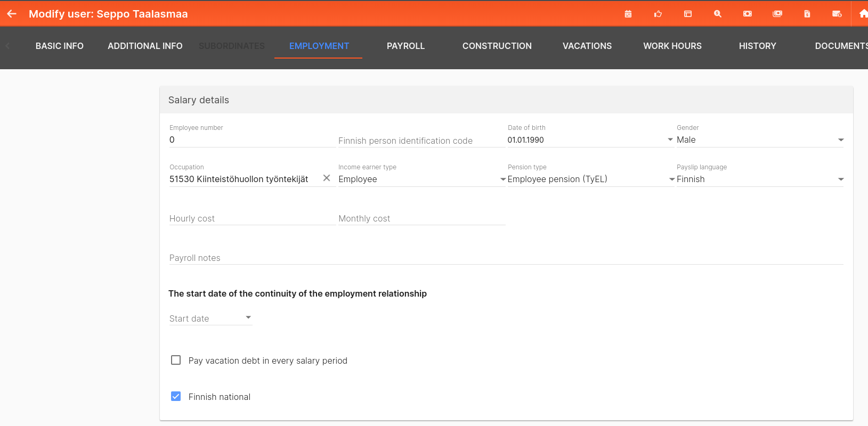This screenshot has width=868, height=426.
Task: Click the envelope with info icon
Action: coord(837,14)
